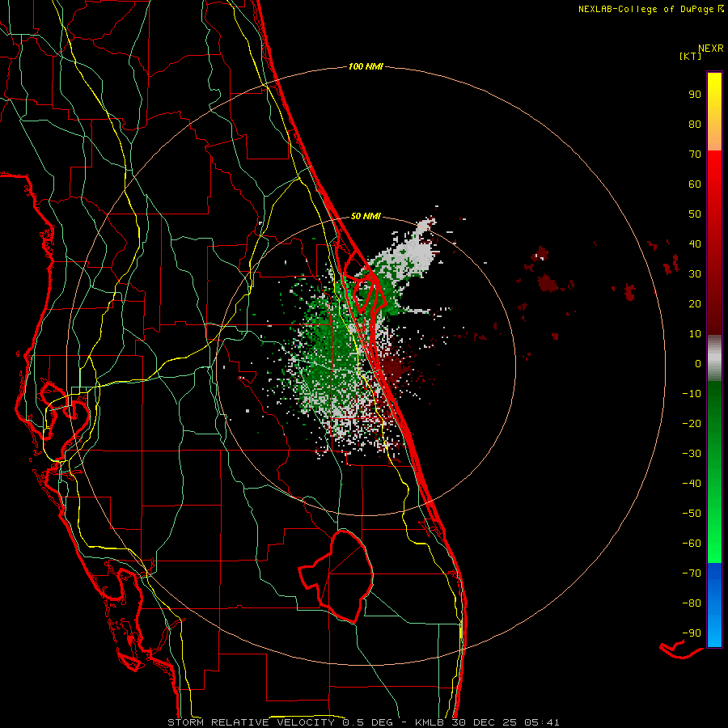Select the positive 10 scale value
728x728 pixels.
tap(695, 334)
